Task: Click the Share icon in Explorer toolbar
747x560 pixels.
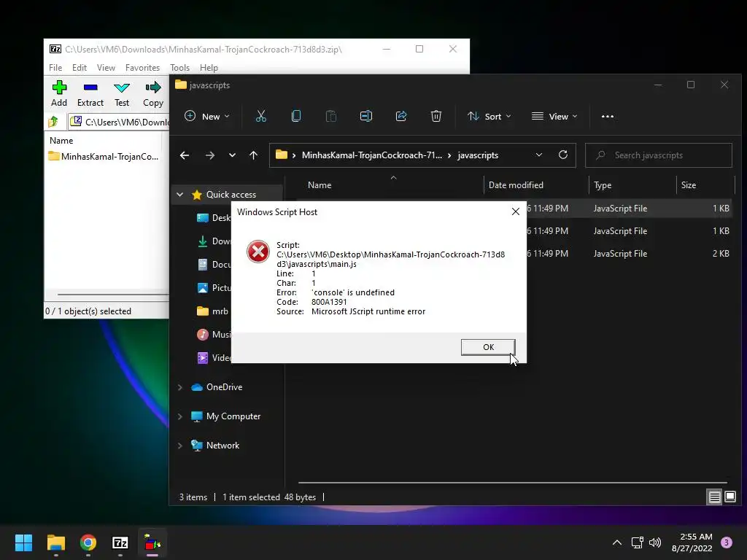Action: pyautogui.click(x=401, y=116)
